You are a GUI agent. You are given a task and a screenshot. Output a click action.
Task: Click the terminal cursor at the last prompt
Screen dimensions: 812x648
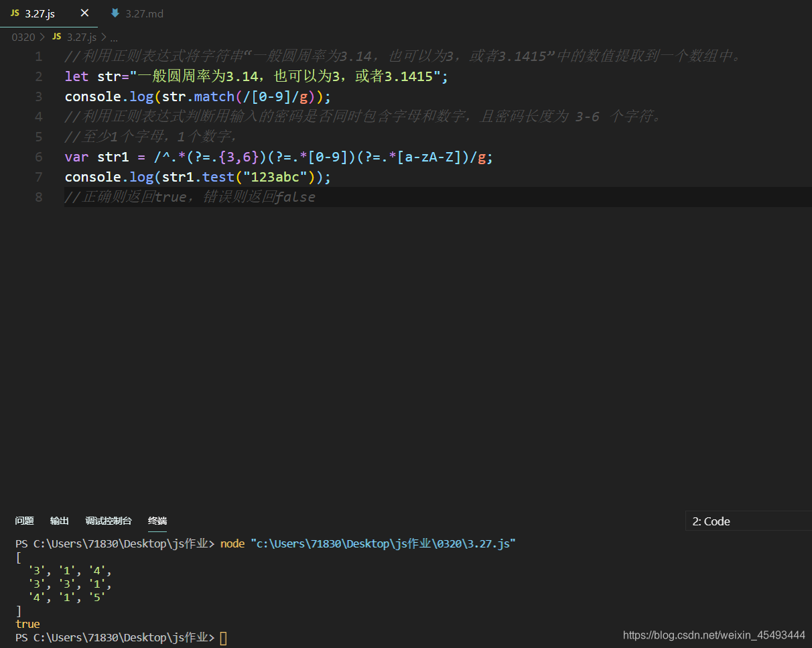point(223,638)
